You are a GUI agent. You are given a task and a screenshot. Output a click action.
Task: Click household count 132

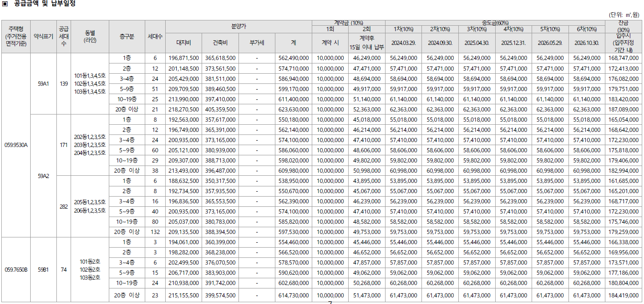[155, 232]
